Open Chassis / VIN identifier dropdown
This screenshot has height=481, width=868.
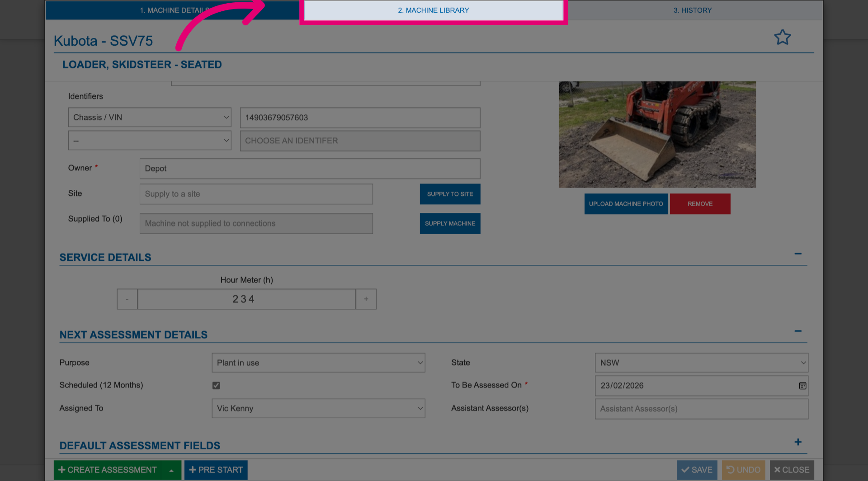[x=150, y=118]
